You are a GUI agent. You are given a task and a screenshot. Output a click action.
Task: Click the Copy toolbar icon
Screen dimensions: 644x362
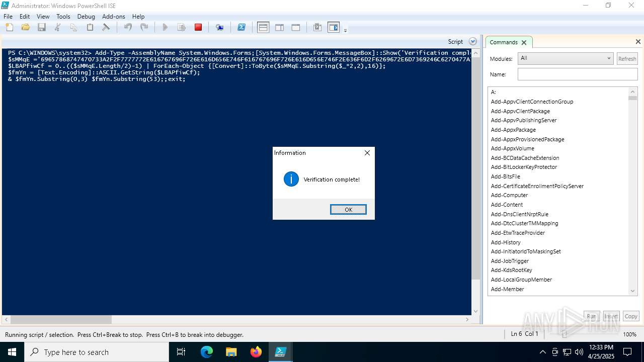pyautogui.click(x=74, y=28)
